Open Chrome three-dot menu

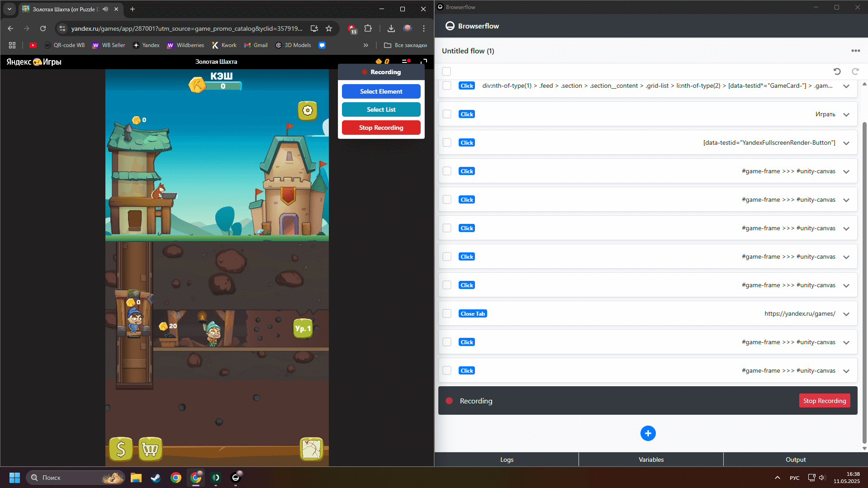click(x=424, y=28)
